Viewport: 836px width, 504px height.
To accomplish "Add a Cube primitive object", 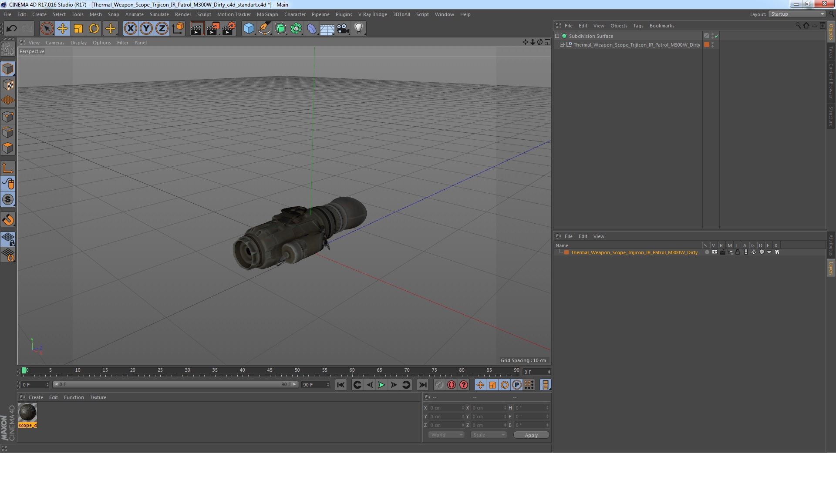I will [x=249, y=29].
